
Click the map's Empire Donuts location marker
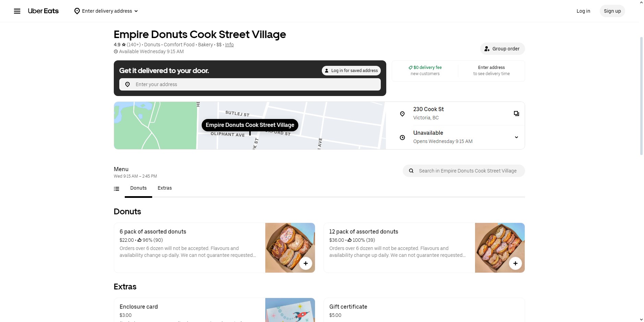coord(250,125)
